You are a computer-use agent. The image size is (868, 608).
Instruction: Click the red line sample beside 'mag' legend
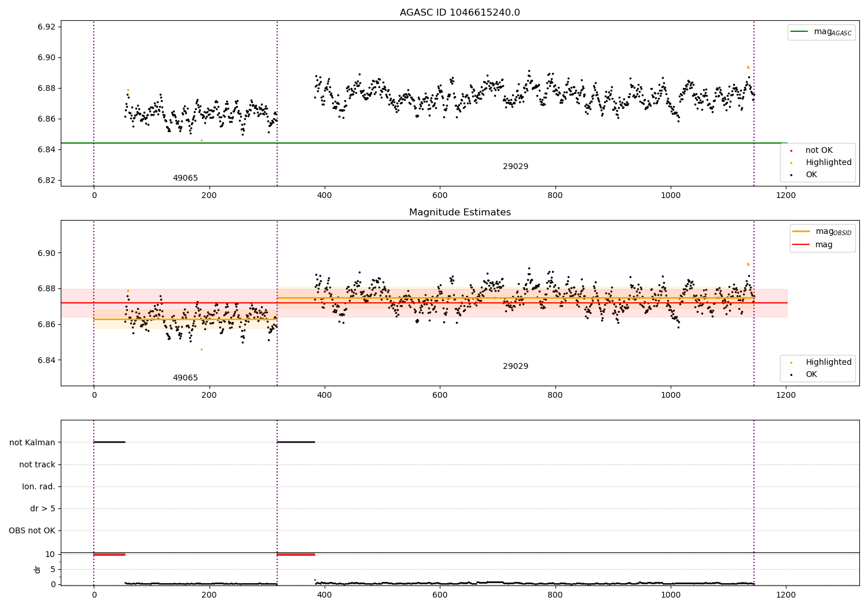tap(801, 245)
